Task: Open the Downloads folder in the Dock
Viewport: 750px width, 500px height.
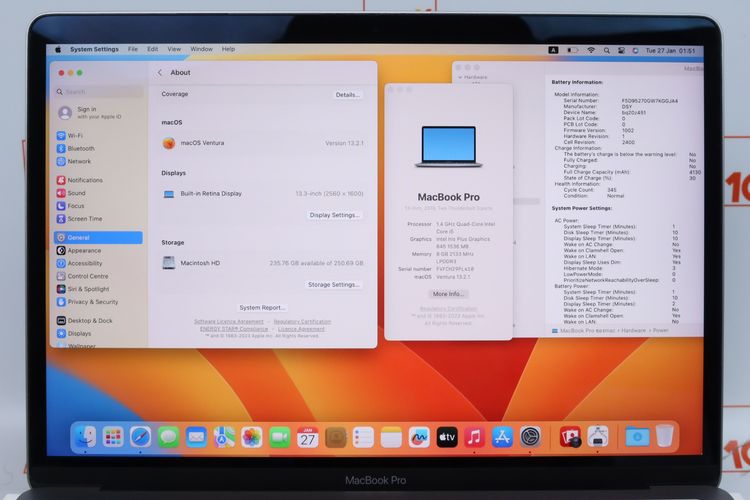Action: coord(637,436)
